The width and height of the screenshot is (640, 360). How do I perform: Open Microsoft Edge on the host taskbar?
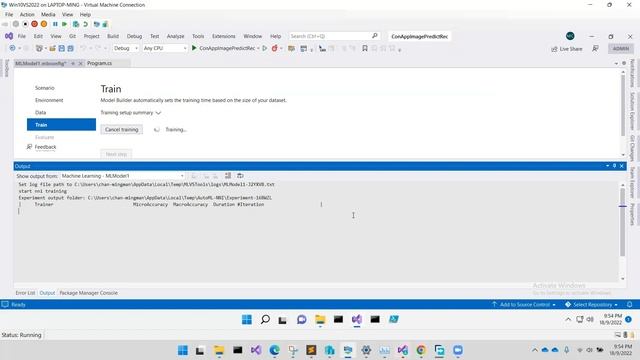(x=274, y=350)
